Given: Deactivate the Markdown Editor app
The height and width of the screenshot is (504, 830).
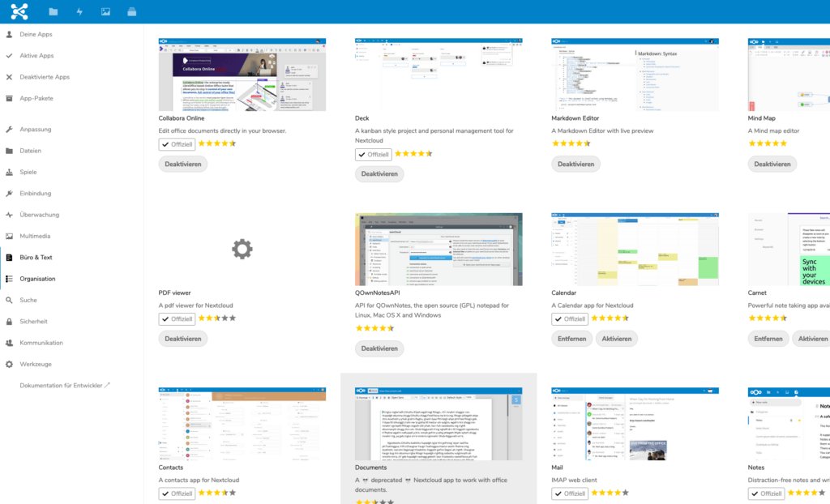Looking at the screenshot, I should (x=576, y=164).
